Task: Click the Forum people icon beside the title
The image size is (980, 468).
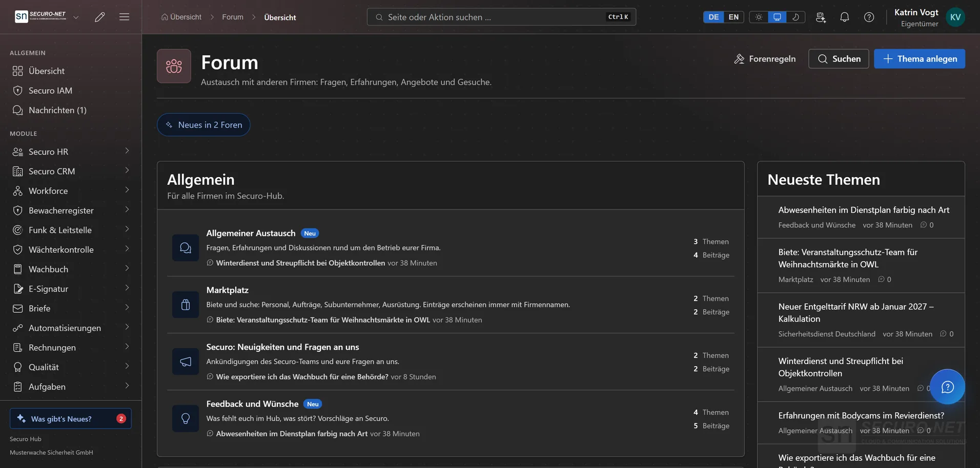Action: point(174,66)
